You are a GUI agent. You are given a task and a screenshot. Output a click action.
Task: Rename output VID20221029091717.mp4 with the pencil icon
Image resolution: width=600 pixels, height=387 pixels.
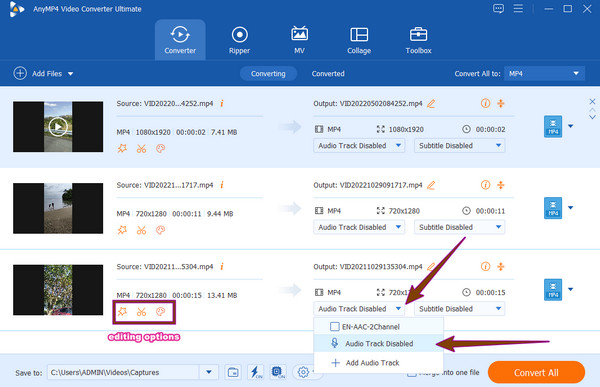(x=431, y=185)
